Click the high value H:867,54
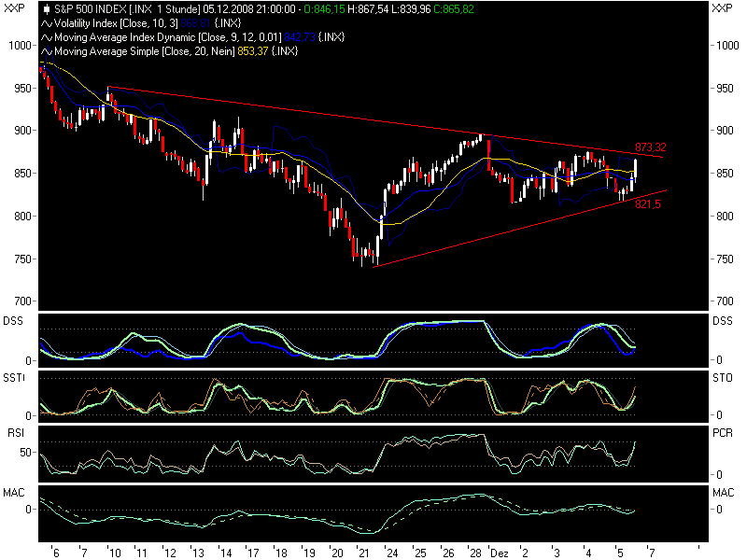Screen dimensions: 747x560 368,9
